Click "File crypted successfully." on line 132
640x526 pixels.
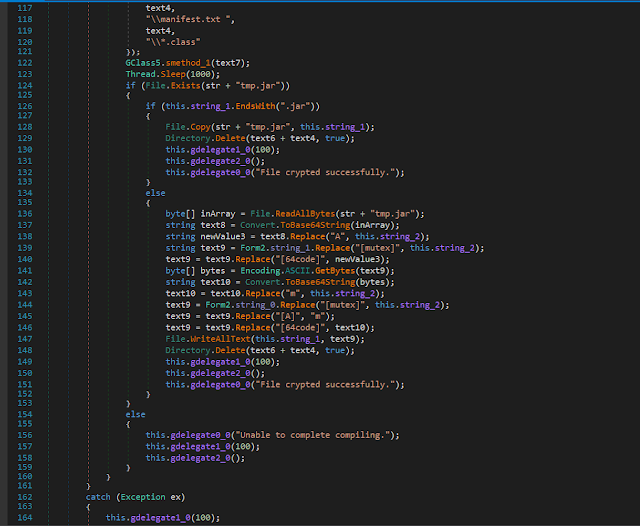(327, 172)
